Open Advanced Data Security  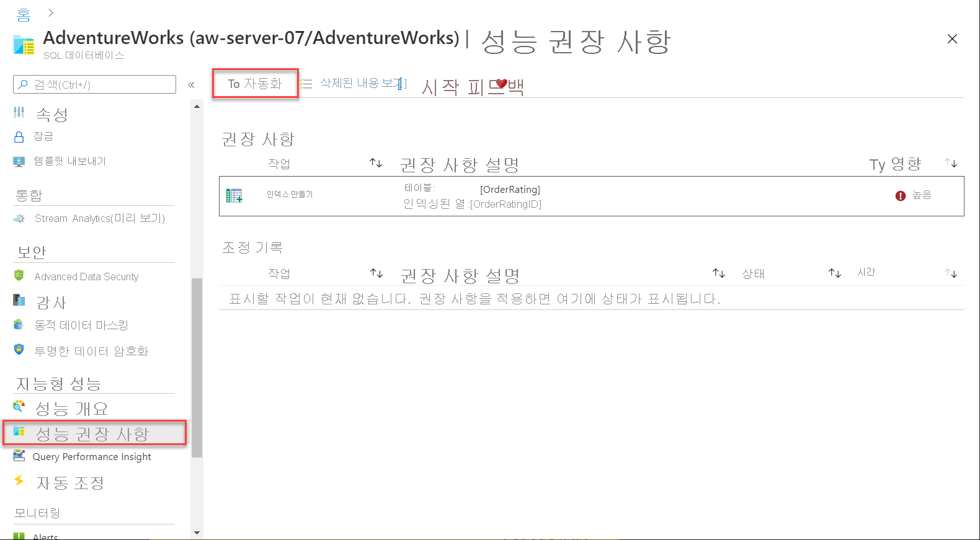(x=86, y=277)
